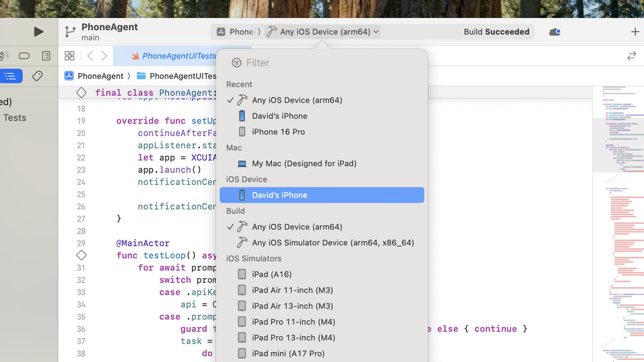The image size is (644, 362).
Task: Click the editor swap arrows icon
Action: pos(631,56)
